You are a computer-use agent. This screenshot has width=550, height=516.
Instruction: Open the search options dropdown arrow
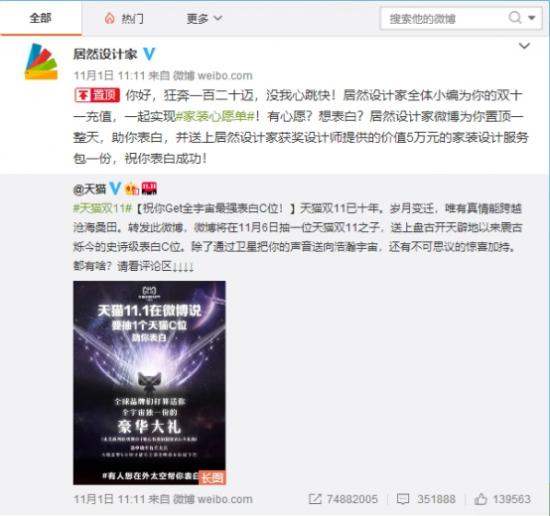[532, 17]
